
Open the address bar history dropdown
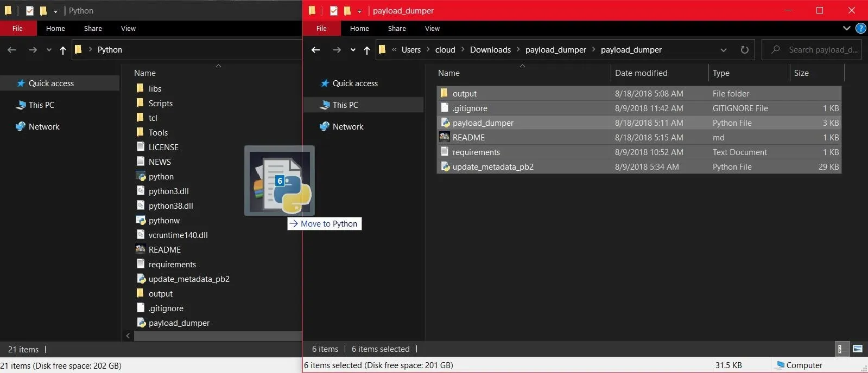(x=723, y=50)
